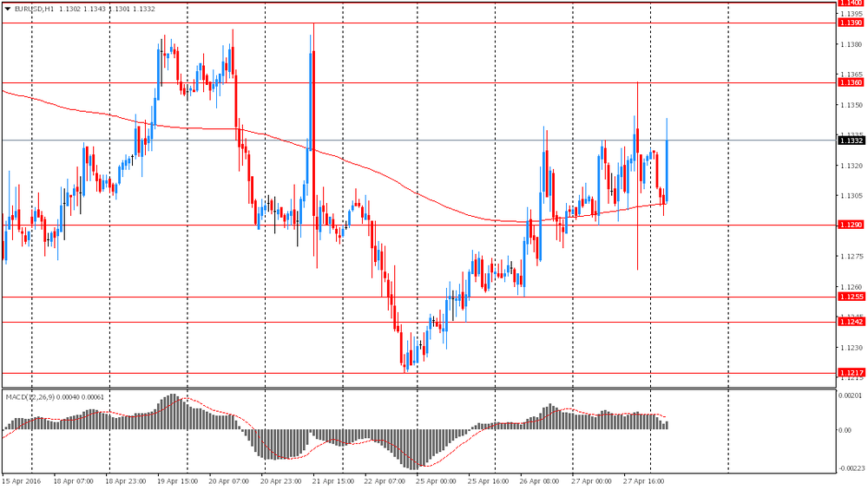Viewport: 868px width, 490px height.
Task: Select the 1.1390 red price level tag
Action: (x=850, y=23)
